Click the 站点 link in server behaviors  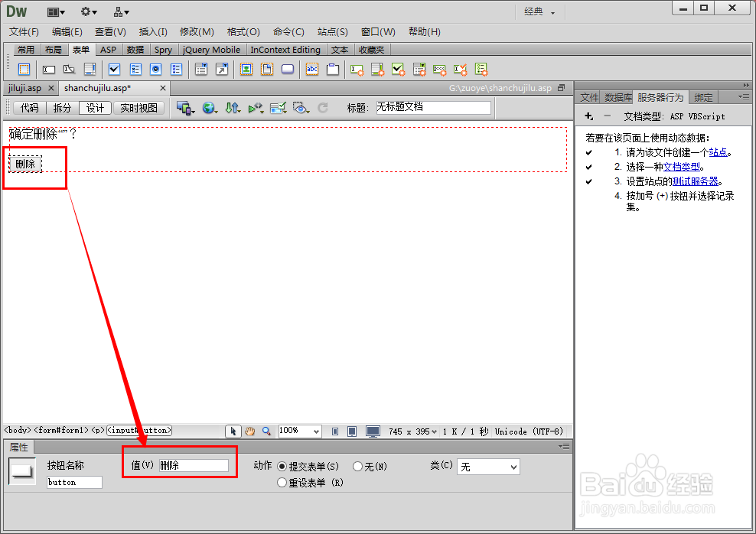click(x=718, y=152)
